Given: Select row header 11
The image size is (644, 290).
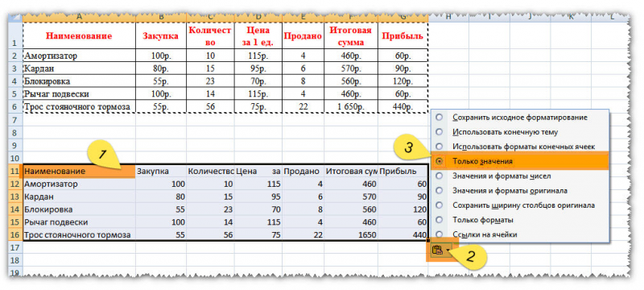Looking at the screenshot, I should coord(15,172).
